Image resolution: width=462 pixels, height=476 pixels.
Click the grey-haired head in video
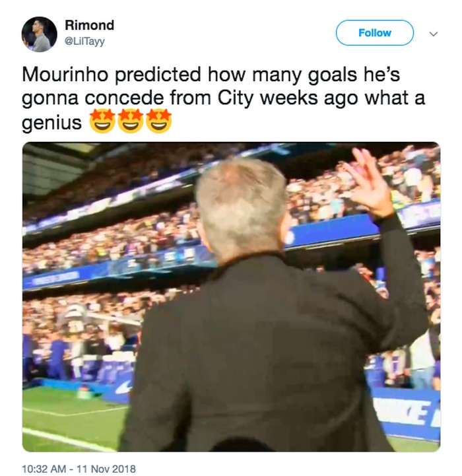pos(242,207)
